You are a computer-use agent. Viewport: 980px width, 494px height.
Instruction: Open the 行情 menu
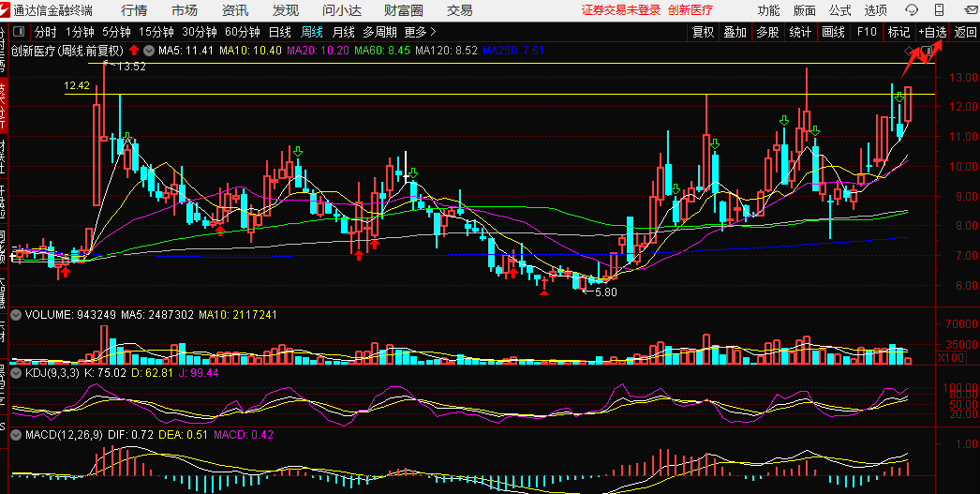[133, 10]
